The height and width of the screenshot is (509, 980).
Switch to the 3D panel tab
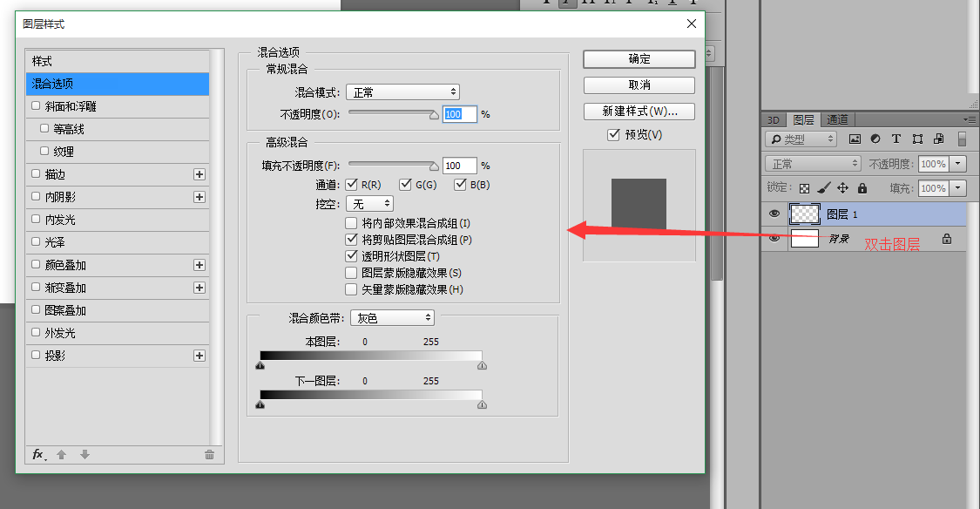774,119
